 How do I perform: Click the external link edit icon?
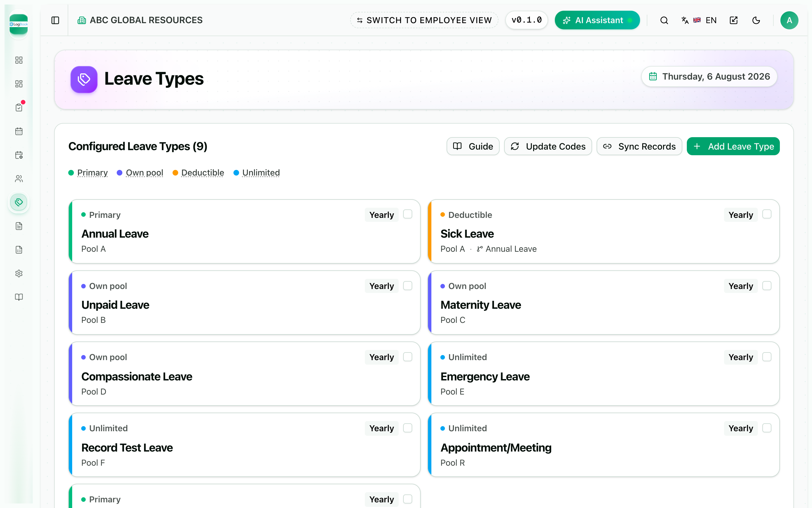734,21
